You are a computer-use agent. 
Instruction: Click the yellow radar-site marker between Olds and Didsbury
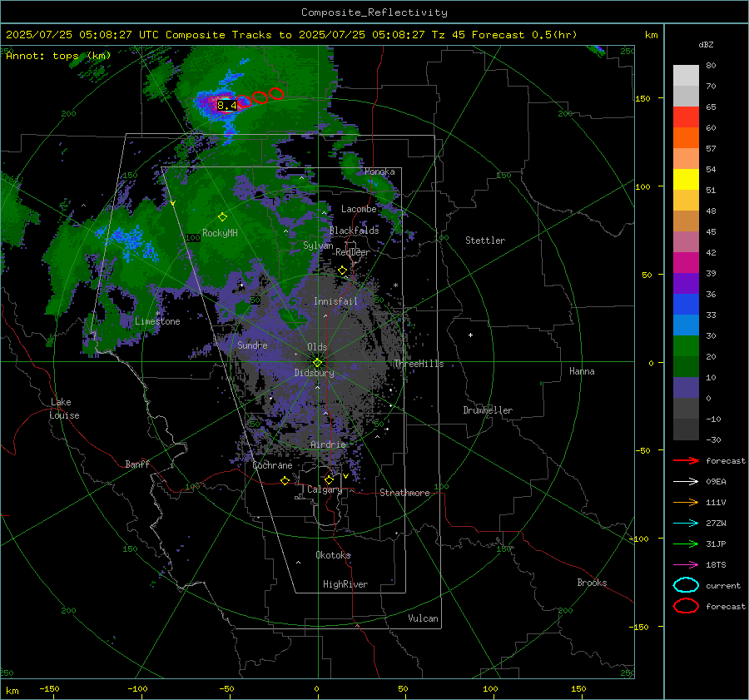point(317,362)
